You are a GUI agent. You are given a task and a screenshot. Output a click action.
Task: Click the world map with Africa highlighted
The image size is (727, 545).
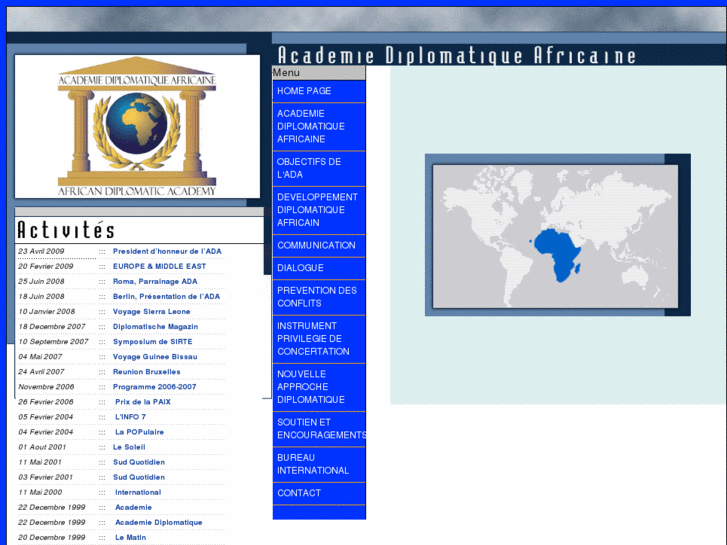[555, 236]
